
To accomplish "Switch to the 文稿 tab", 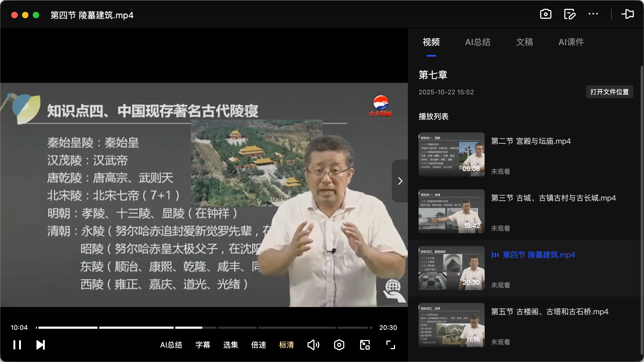I will [x=524, y=42].
